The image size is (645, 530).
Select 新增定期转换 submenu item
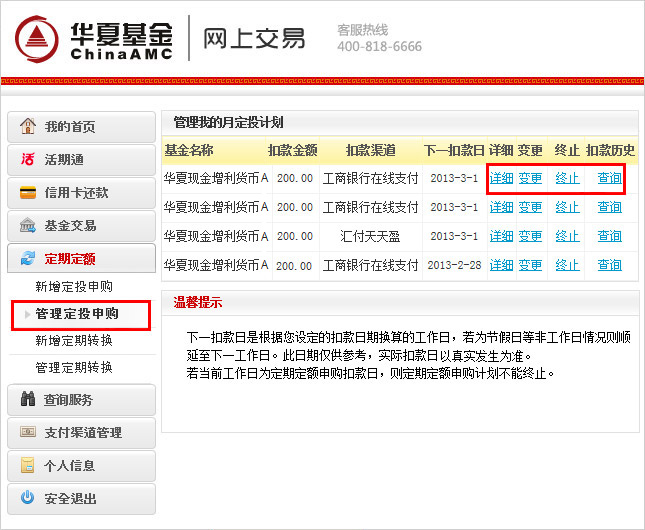74,340
